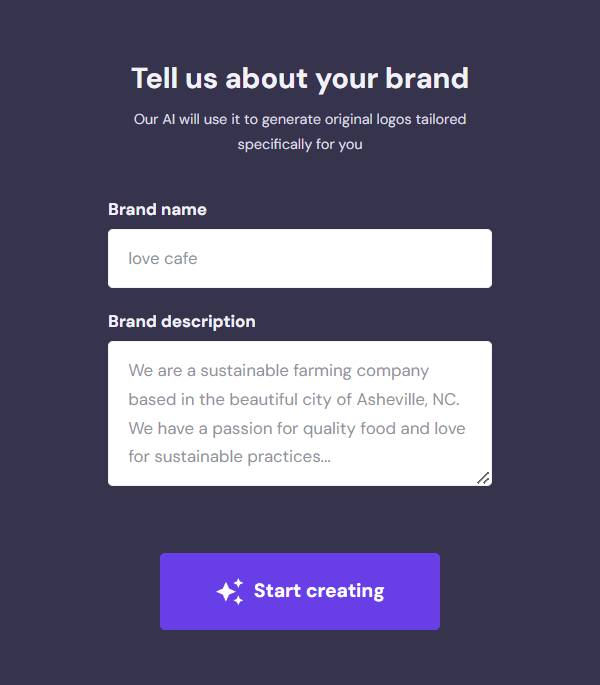
Task: Click the Brand description label
Action: click(x=182, y=322)
